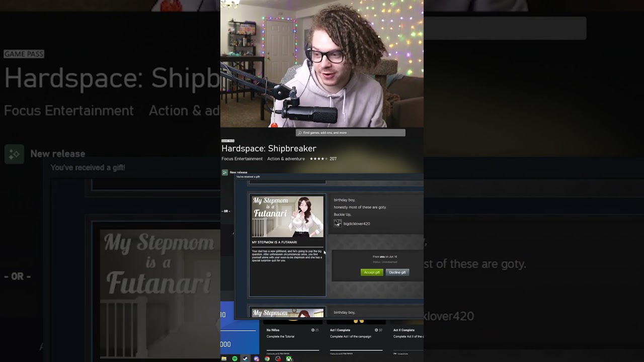
Task: Click the GAME PASS badge
Action: 228,141
